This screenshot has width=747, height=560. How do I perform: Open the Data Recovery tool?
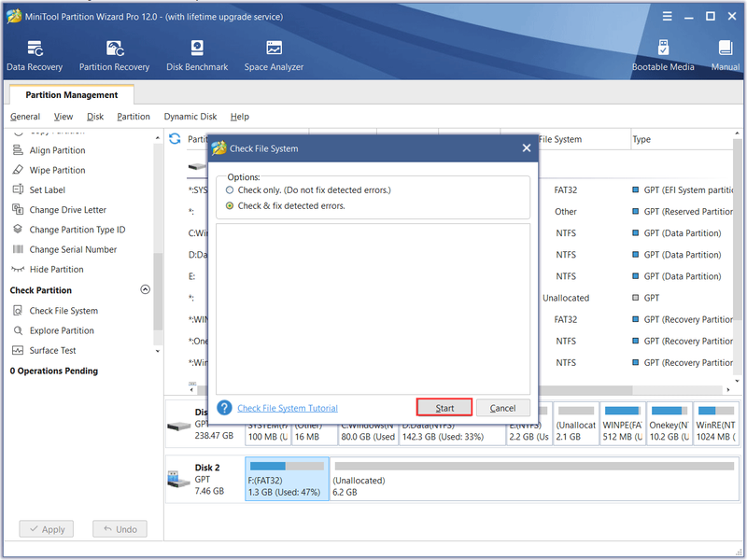coord(35,56)
